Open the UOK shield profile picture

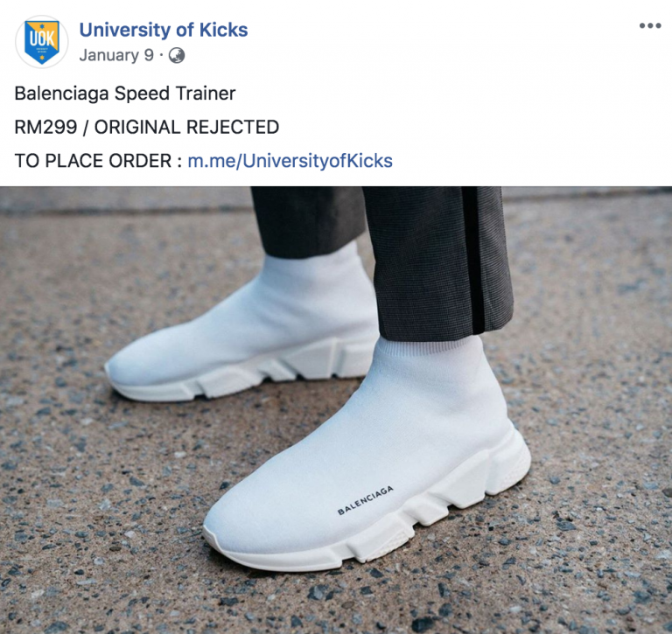click(42, 42)
